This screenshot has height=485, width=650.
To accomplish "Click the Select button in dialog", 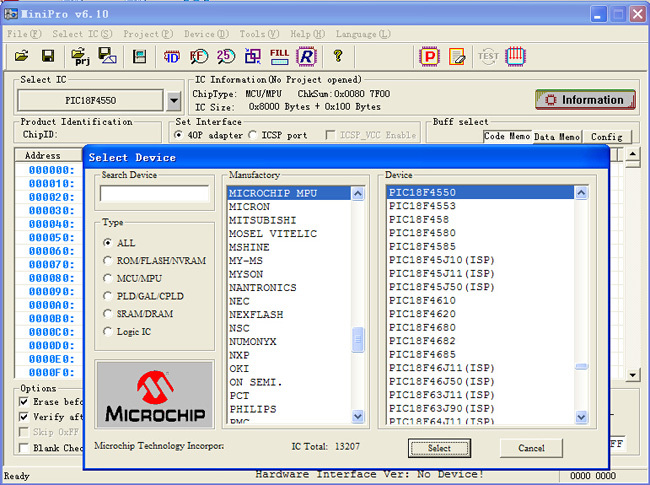I will [x=439, y=448].
